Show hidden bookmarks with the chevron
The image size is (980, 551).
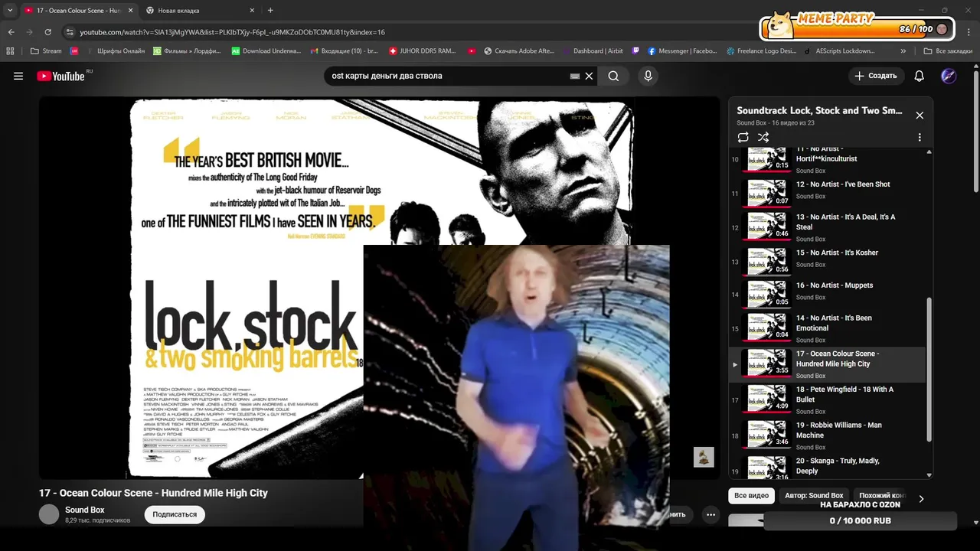[x=903, y=51]
